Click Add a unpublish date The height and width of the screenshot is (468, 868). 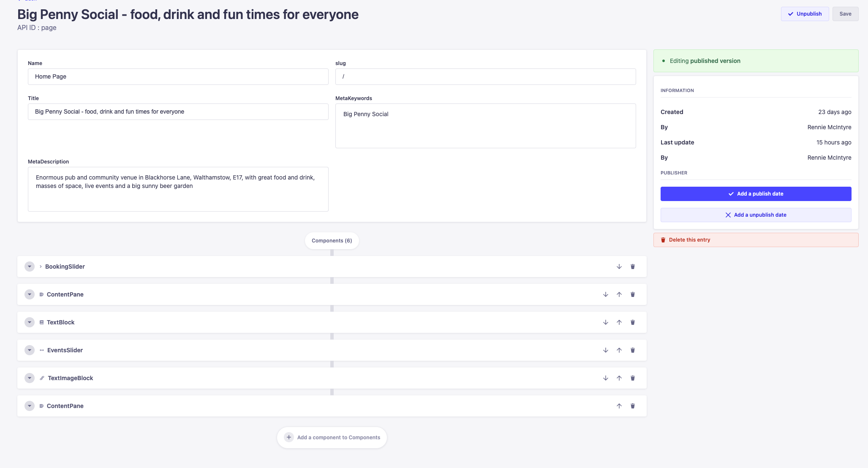pos(755,215)
